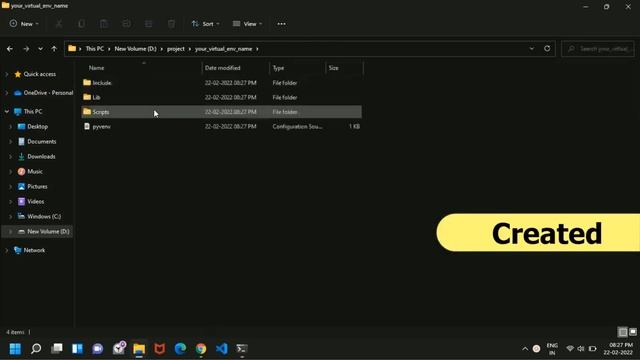Switch to the large thumbnails view icon
Viewport: 640px width, 360px height.
click(x=633, y=332)
